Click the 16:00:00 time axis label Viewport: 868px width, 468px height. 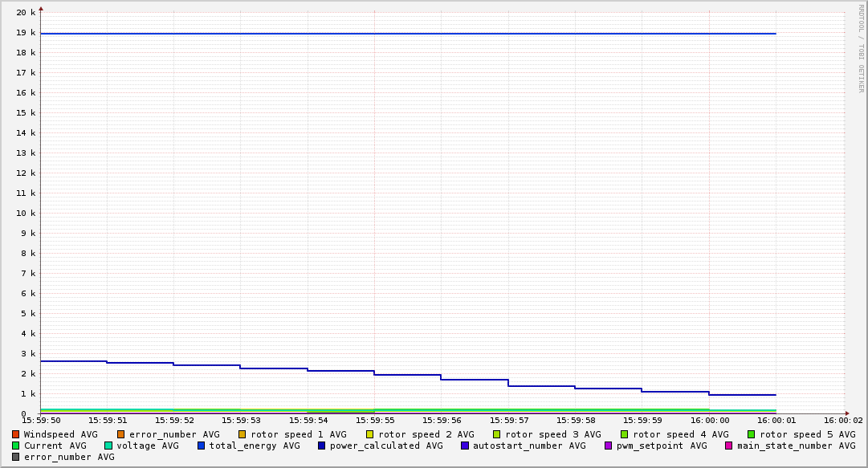click(709, 420)
